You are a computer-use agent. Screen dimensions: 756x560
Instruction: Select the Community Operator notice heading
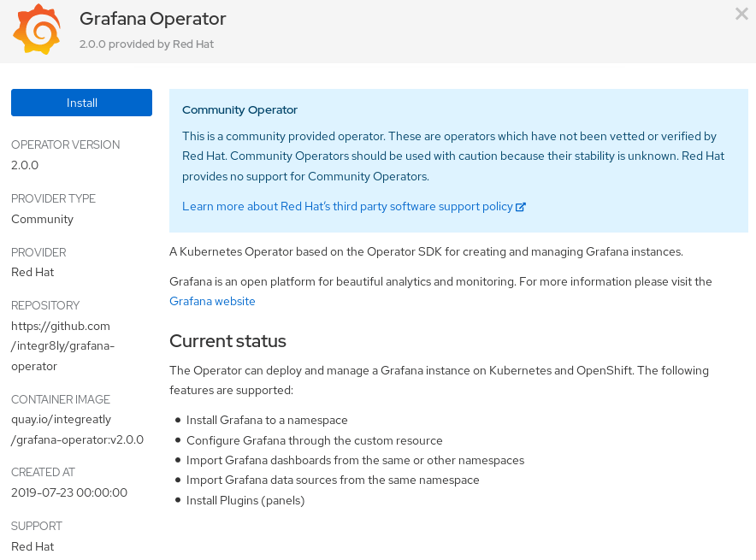[x=239, y=109]
